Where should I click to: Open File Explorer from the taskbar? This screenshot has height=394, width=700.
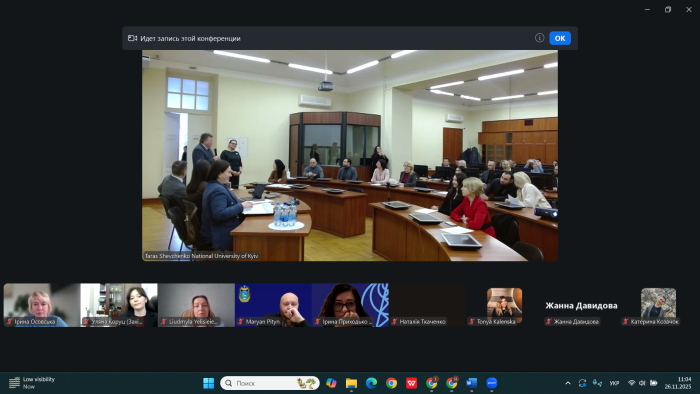(351, 383)
